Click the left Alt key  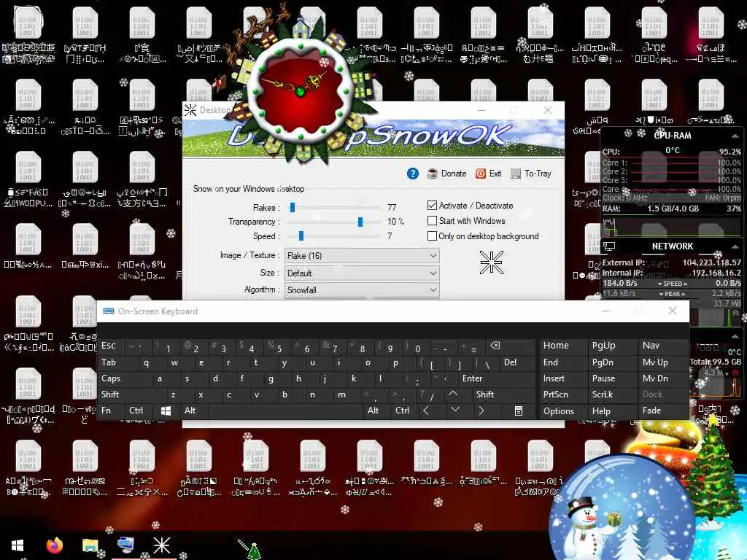tap(193, 411)
